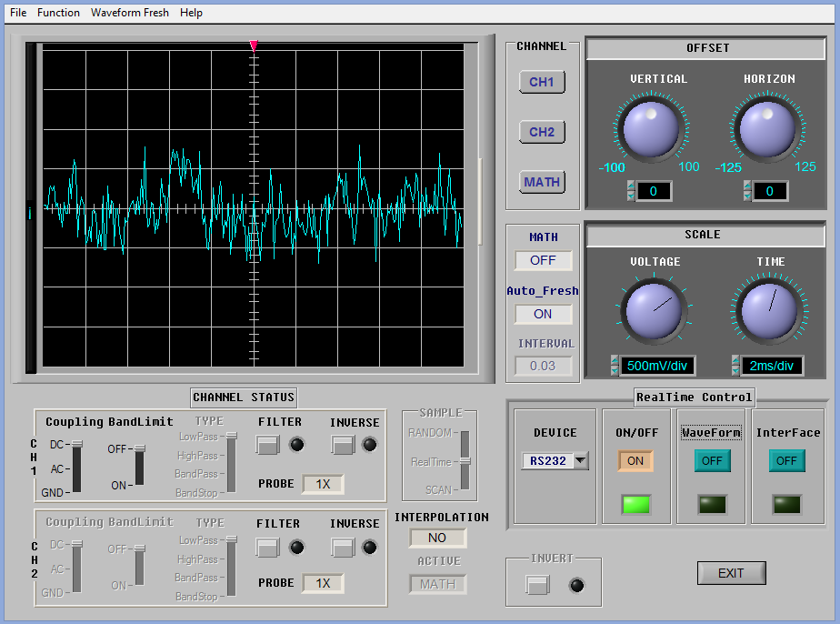Image resolution: width=840 pixels, height=624 pixels.
Task: Click the CH1 FILTER indicator LED
Action: [x=296, y=445]
